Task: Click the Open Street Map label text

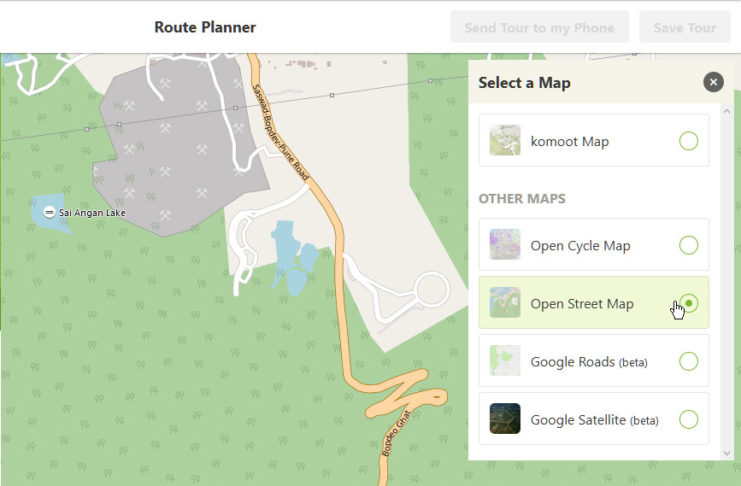Action: (582, 304)
